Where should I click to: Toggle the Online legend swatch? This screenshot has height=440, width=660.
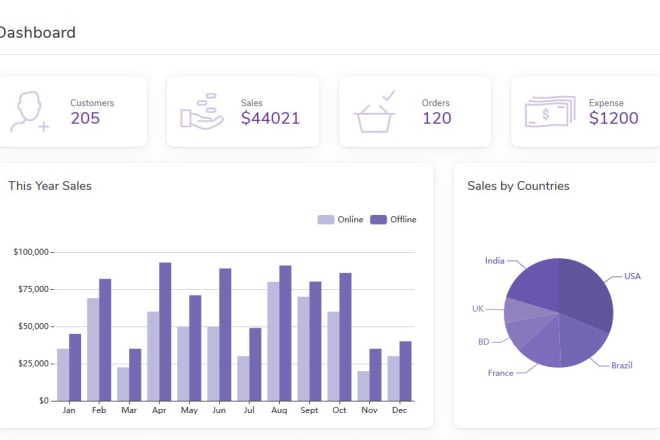pos(325,220)
